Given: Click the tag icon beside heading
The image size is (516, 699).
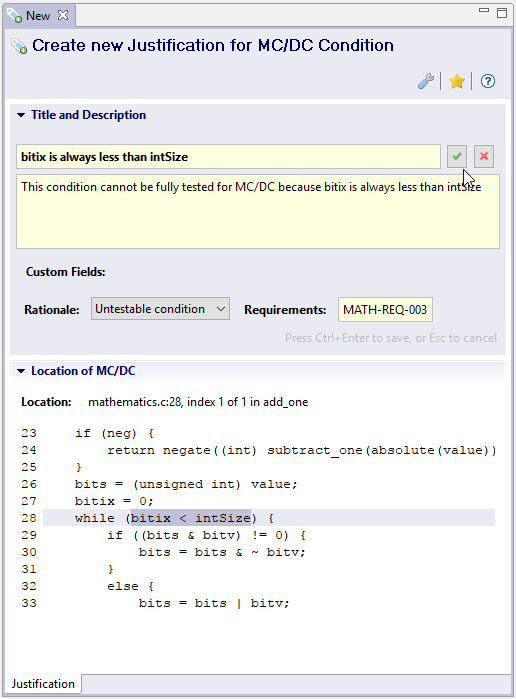Looking at the screenshot, I should [19, 46].
